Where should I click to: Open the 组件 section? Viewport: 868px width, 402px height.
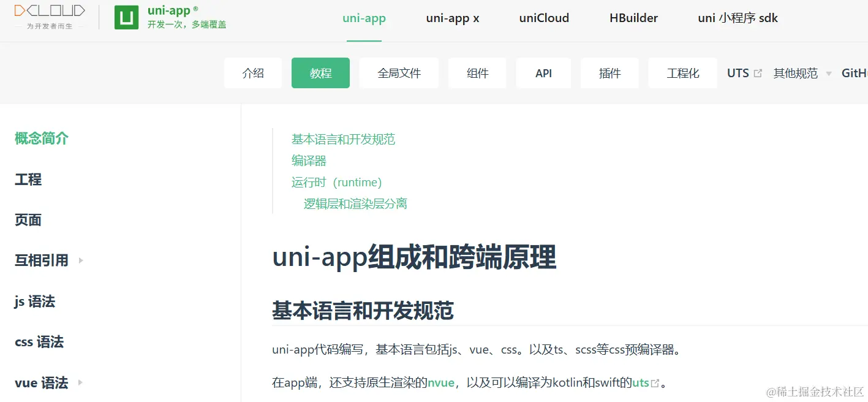pos(477,73)
